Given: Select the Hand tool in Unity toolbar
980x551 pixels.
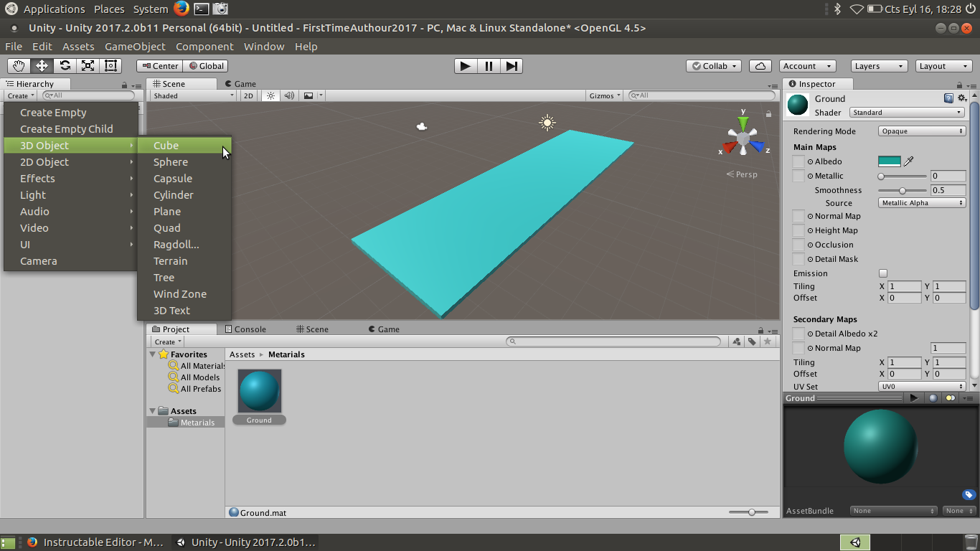Looking at the screenshot, I should [x=19, y=66].
